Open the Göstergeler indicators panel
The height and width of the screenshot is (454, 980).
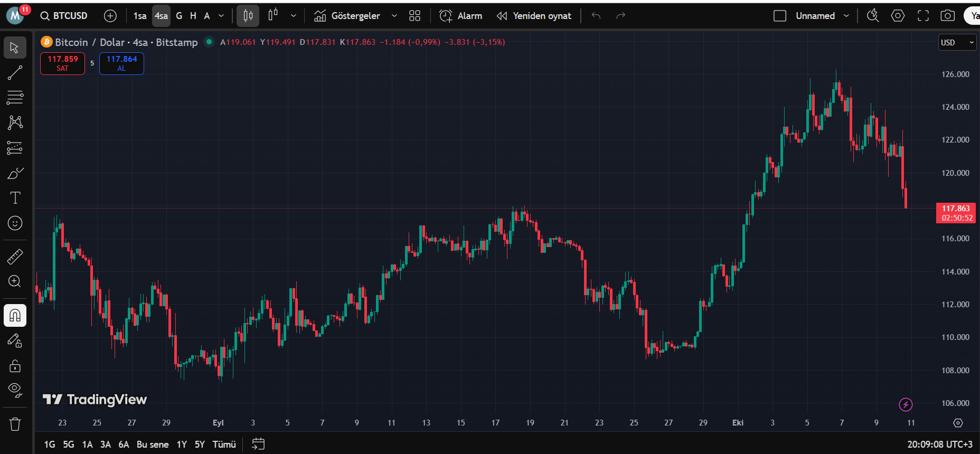347,16
